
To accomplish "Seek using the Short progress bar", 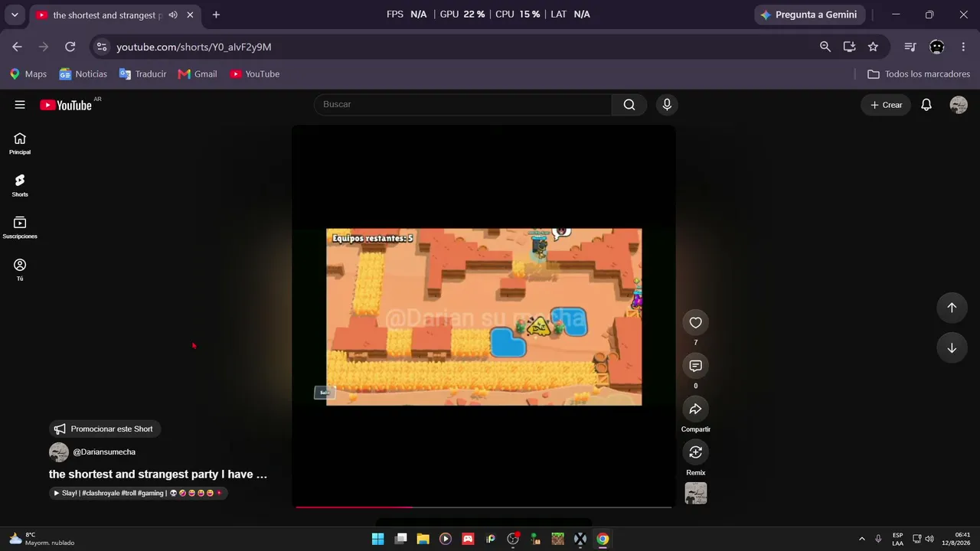I will [x=483, y=507].
